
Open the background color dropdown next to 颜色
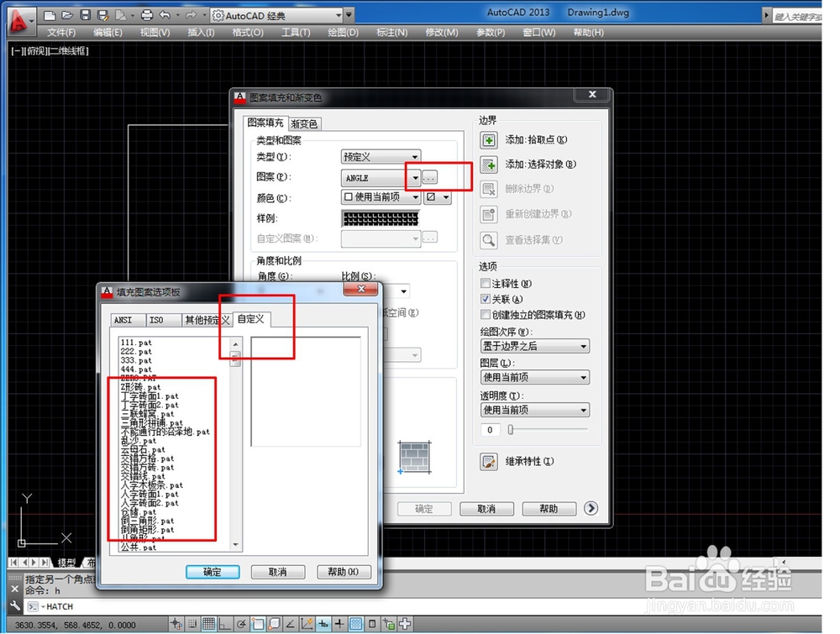[x=437, y=197]
